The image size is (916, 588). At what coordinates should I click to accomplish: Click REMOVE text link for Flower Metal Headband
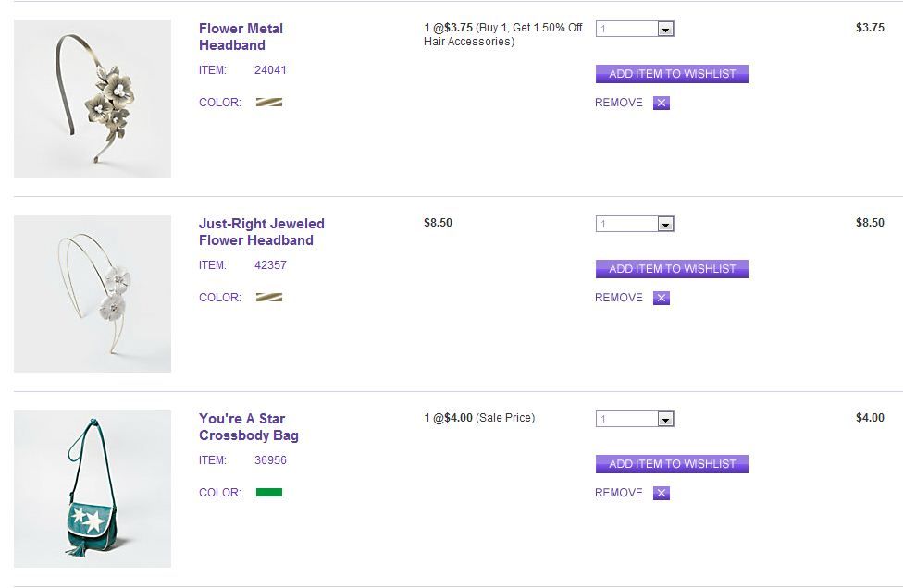coord(618,103)
